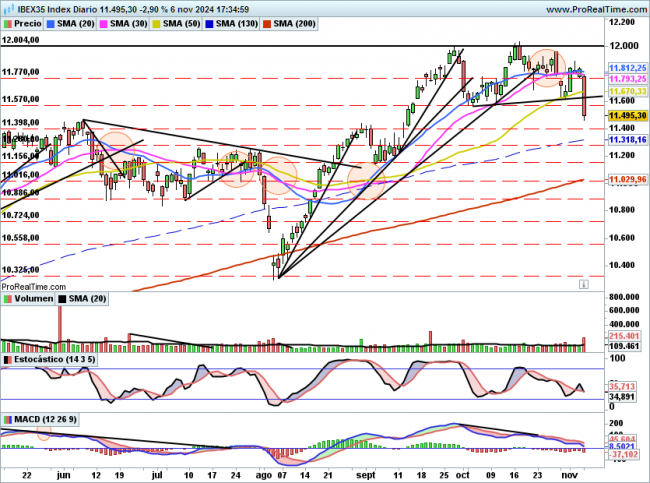Click the MACD panel icon

click(x=6, y=417)
